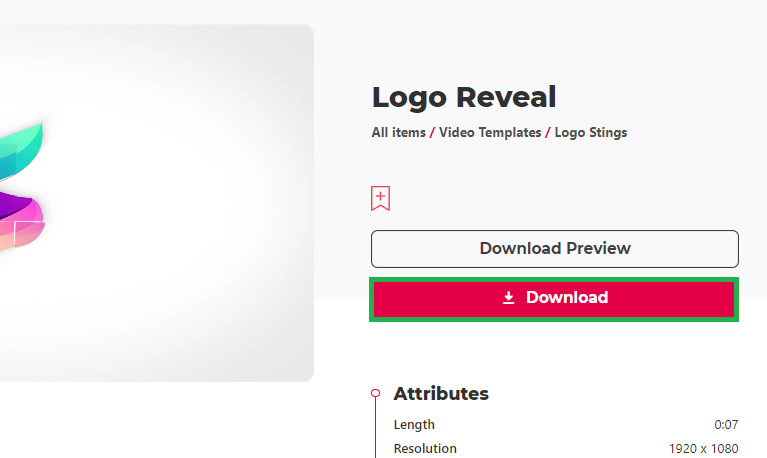Viewport: 767px width, 458px height.
Task: Select the Length attribute label
Action: pyautogui.click(x=414, y=425)
